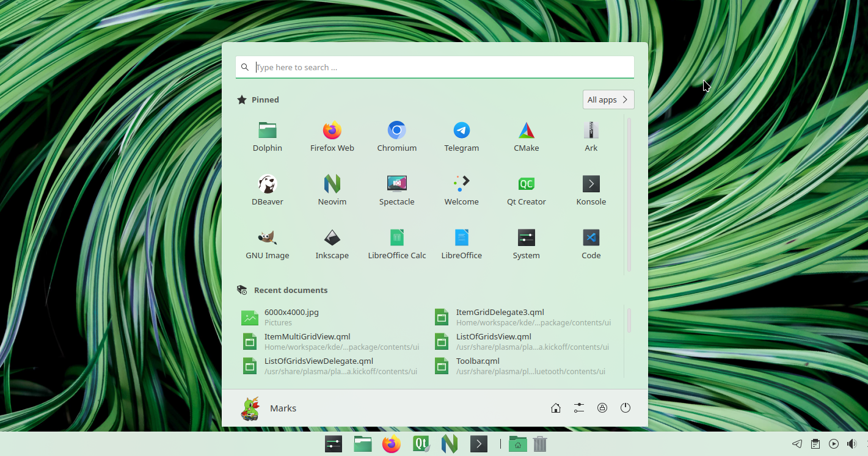Click the Firefox icon in the taskbar
The image size is (868, 456).
pos(392,444)
